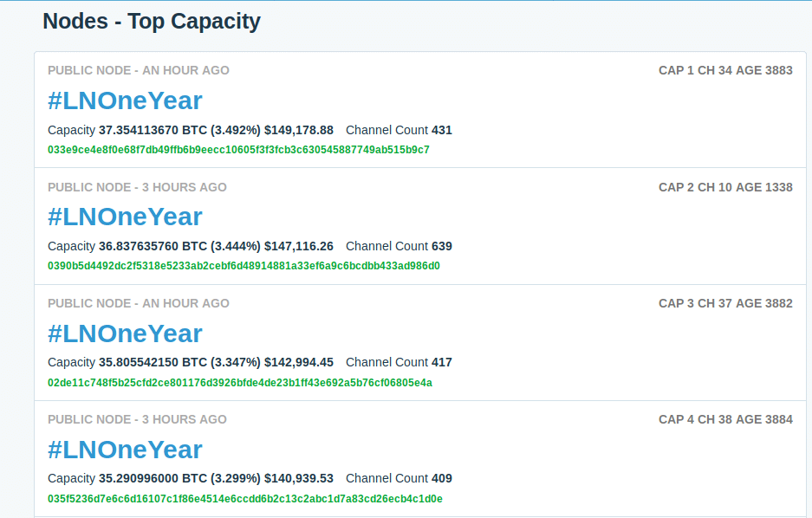The image size is (812, 518).
Task: Click the capacity value 36.837635760 BTC
Action: pyautogui.click(x=153, y=246)
